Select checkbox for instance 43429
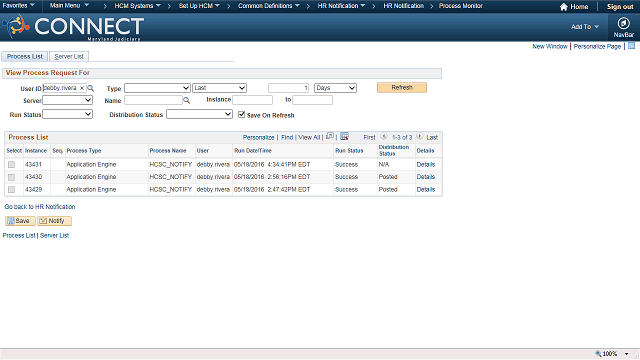640x360 pixels. 11,189
